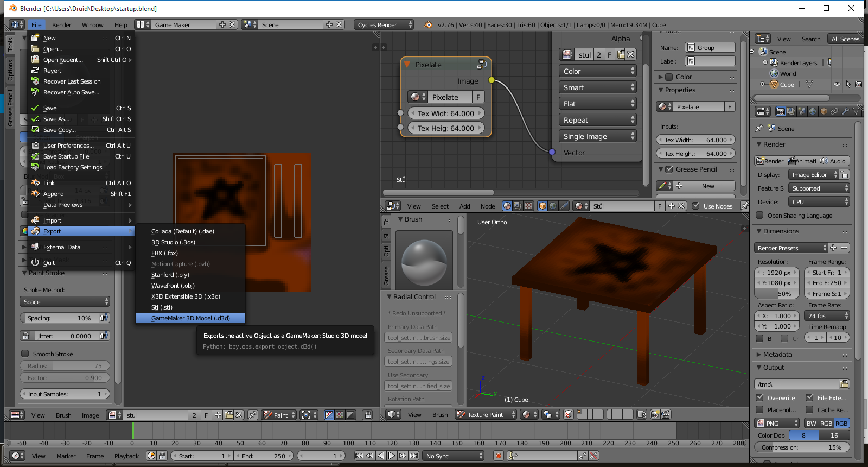Click the pin image icon in image editor header
Viewport: 868px width, 467px height.
click(253, 415)
